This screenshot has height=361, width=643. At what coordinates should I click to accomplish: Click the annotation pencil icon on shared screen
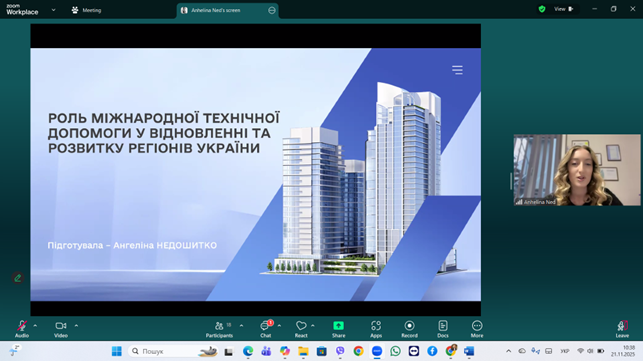point(17,278)
